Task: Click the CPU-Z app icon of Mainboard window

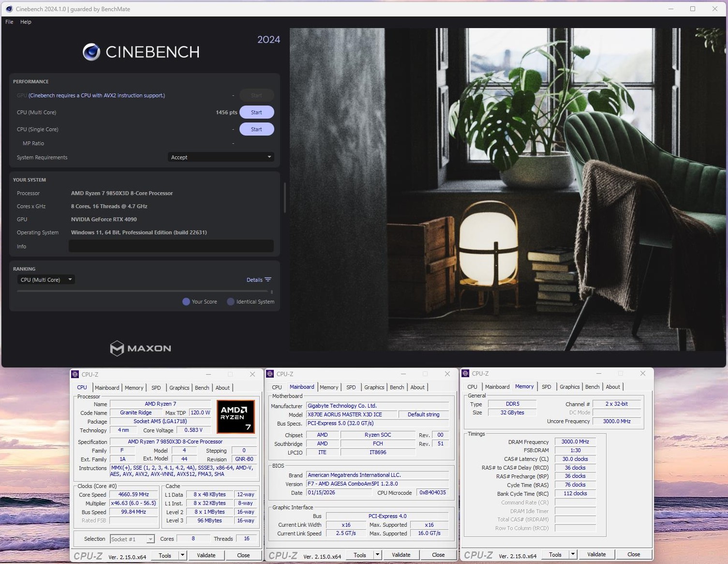Action: [270, 374]
